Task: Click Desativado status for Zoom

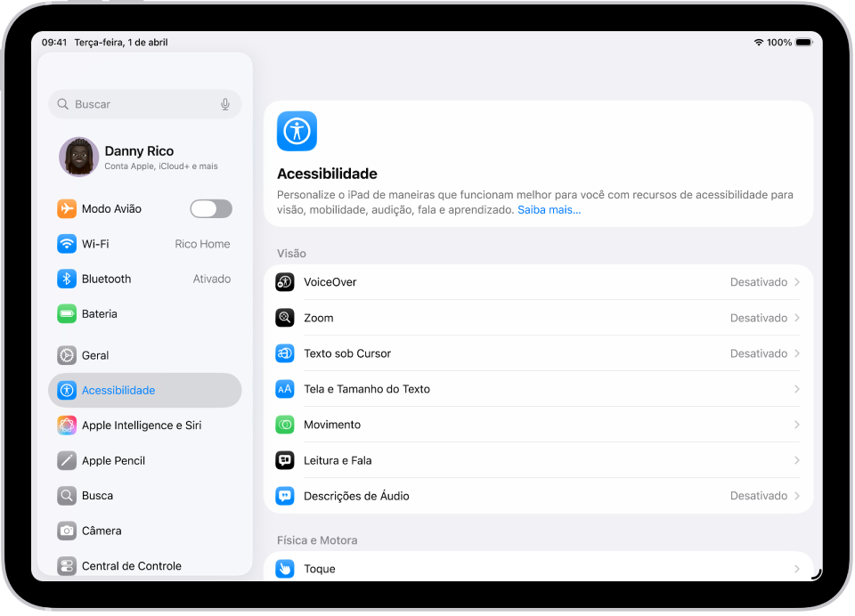Action: coord(759,318)
